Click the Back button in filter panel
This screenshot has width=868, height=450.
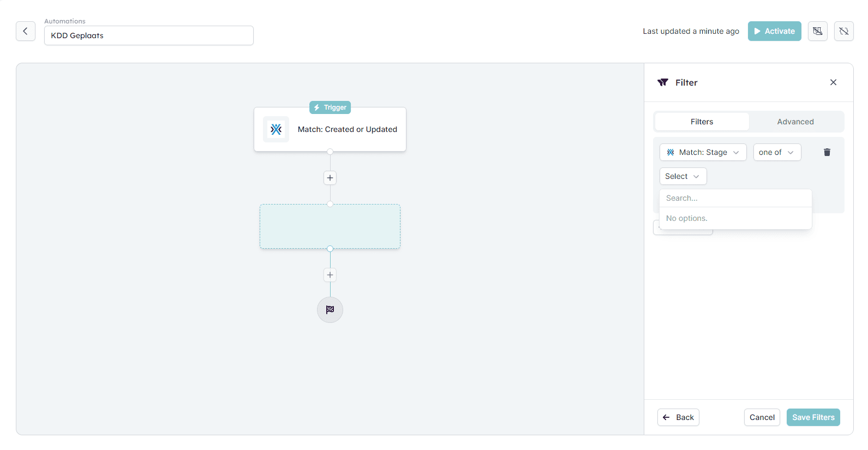(678, 417)
